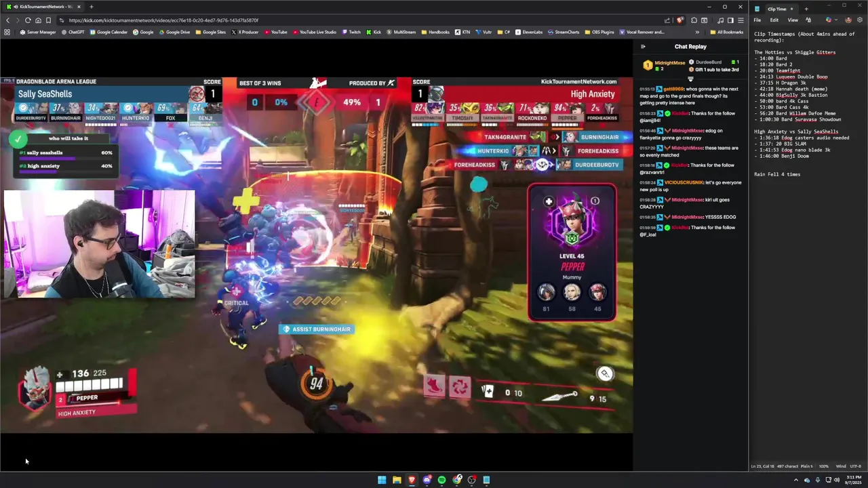Open Discord from the taskbar
Image resolution: width=868 pixels, height=488 pixels.
pyautogui.click(x=427, y=480)
